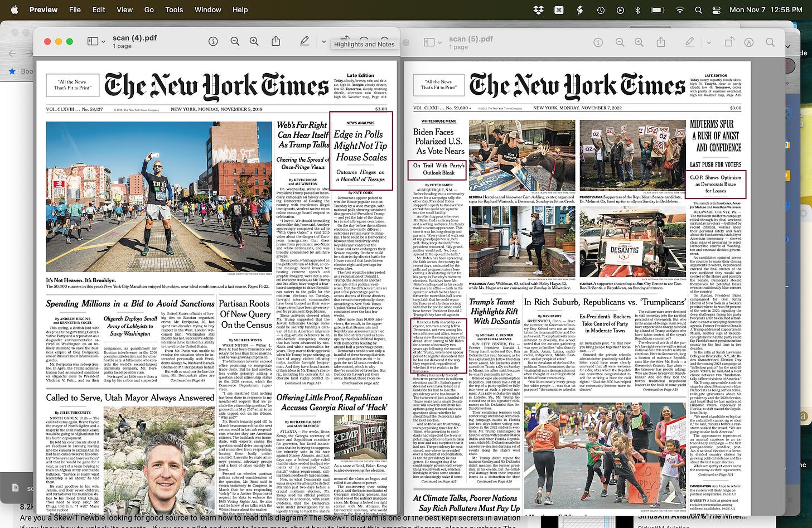The image size is (812, 528).
Task: Click headline "Biden Faces Polarized U.S. As Vote Nears"
Action: coord(440,141)
